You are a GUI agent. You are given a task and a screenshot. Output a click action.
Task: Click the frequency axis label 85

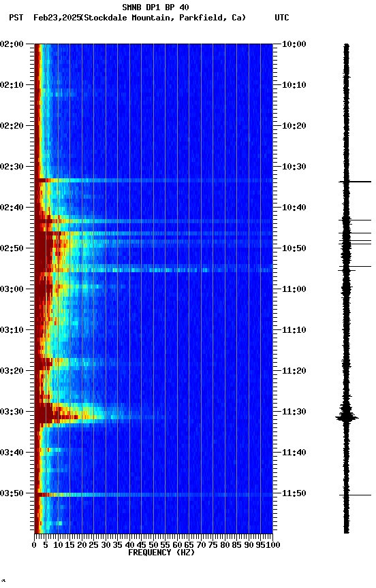tap(237, 545)
